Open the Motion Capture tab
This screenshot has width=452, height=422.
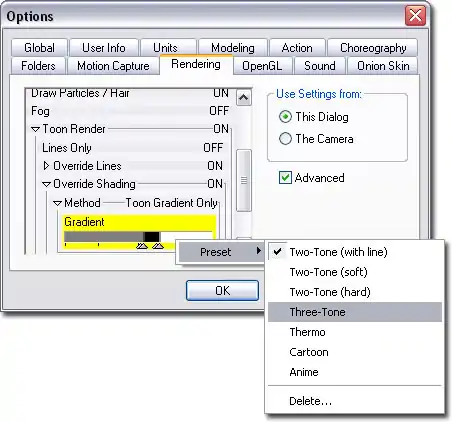pos(113,66)
